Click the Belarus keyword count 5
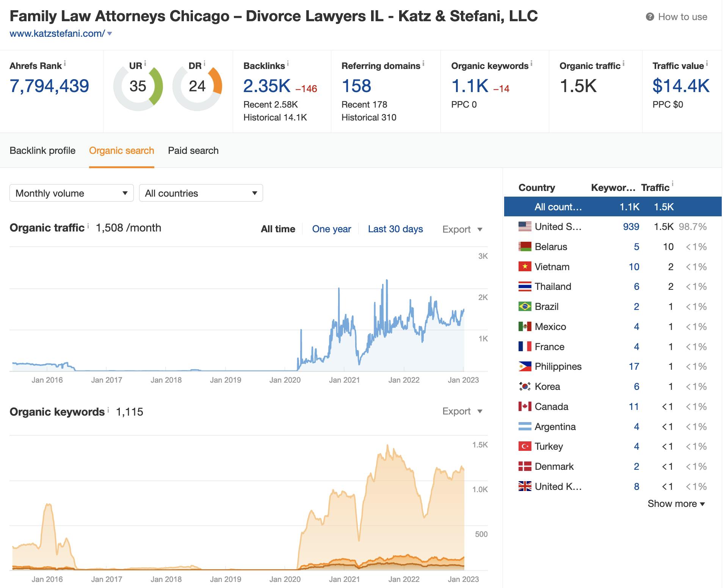Screen dimensions: 724x588 point(637,247)
